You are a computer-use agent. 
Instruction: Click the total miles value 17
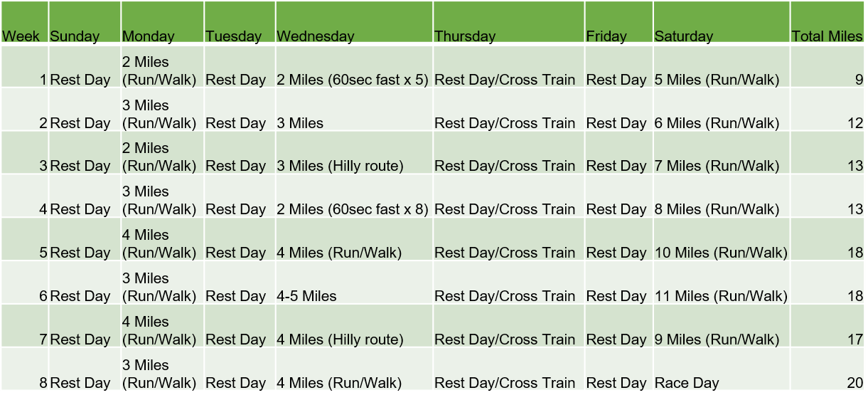[854, 340]
